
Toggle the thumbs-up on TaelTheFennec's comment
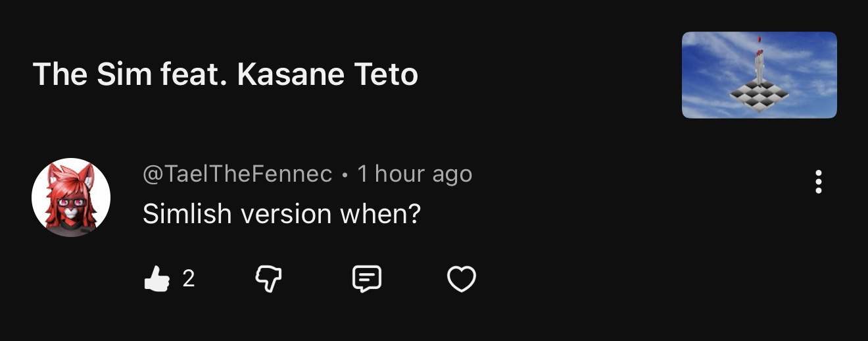(157, 279)
